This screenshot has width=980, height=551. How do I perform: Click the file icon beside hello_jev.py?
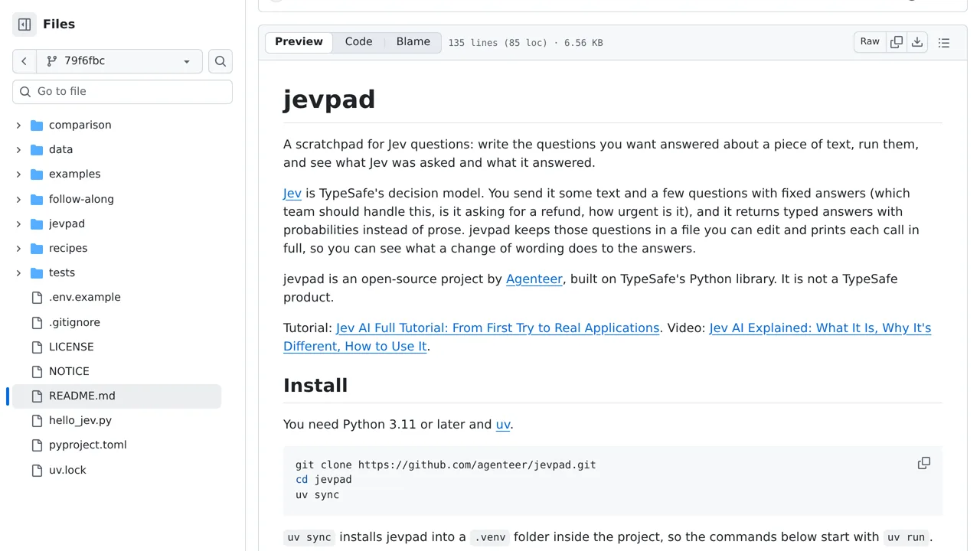tap(37, 421)
